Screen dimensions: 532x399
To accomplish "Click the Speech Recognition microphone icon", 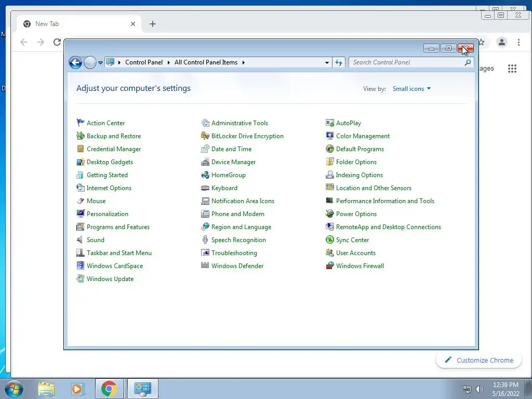I will [205, 240].
